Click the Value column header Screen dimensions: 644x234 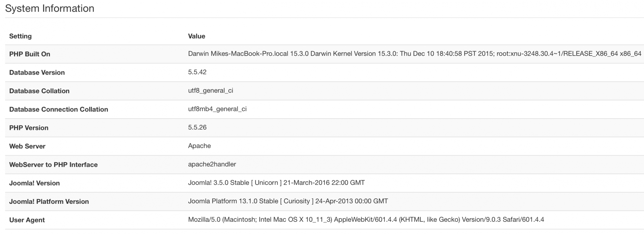pos(196,36)
